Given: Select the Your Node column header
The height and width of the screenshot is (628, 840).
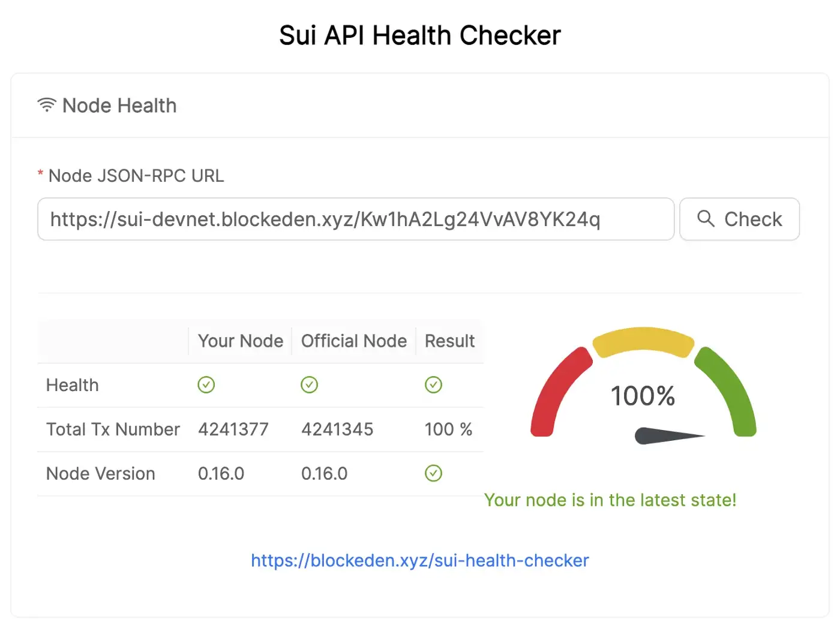Looking at the screenshot, I should point(240,341).
